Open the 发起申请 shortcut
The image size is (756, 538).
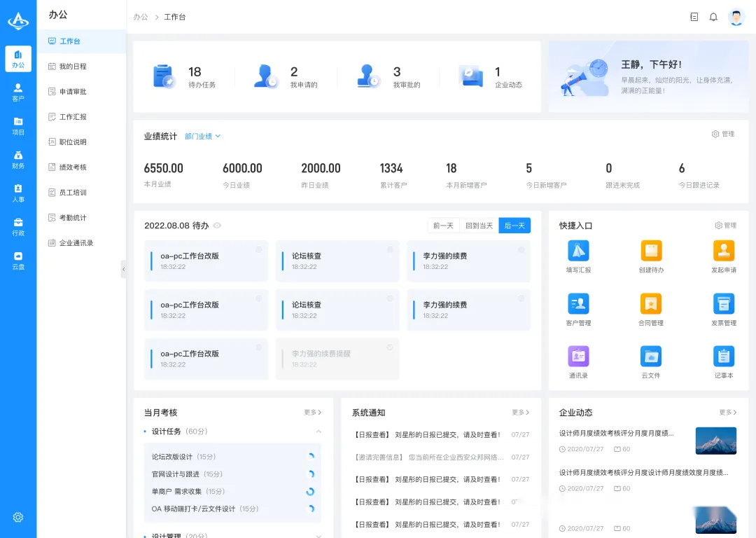tap(724, 251)
